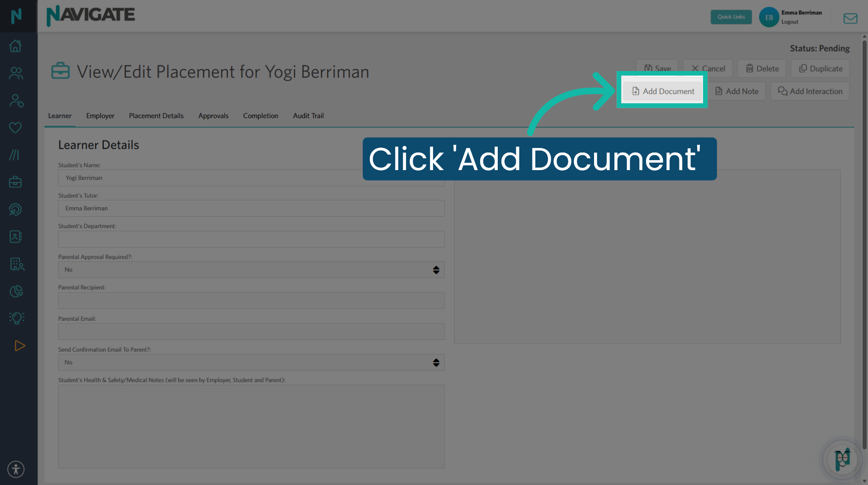Click the orange play triangle sidebar icon
This screenshot has width=868, height=485.
click(x=19, y=346)
